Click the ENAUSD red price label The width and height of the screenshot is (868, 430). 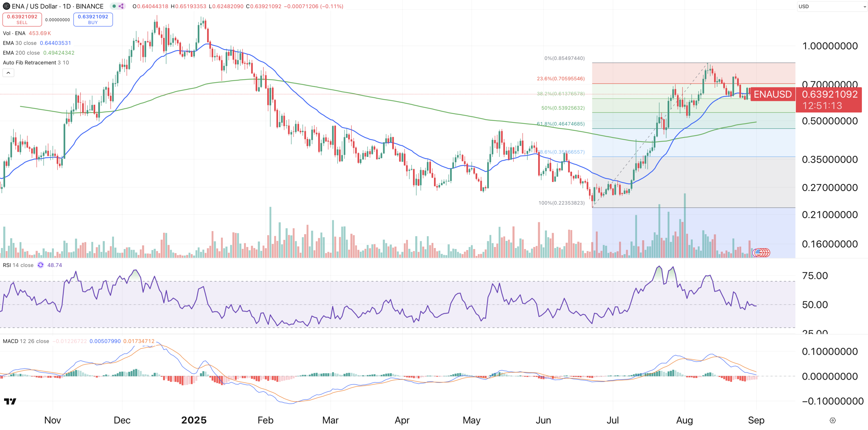point(773,94)
